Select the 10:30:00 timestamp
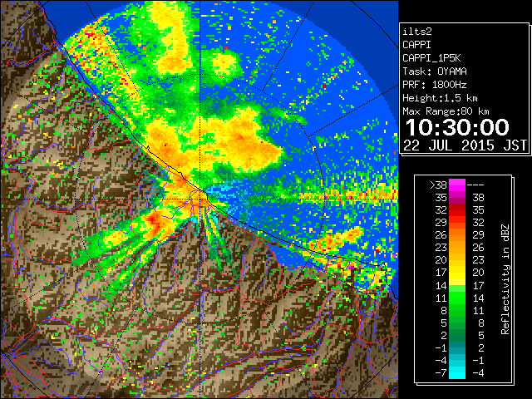Viewport: 532px width, 399px height. click(457, 127)
